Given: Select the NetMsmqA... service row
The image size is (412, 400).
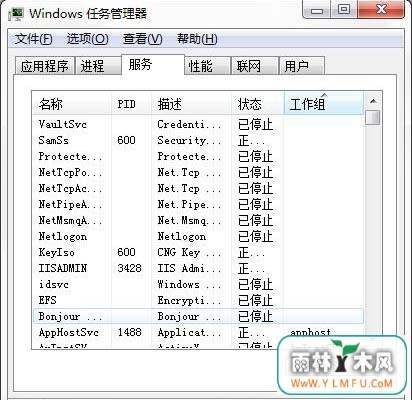Looking at the screenshot, I should 198,220.
